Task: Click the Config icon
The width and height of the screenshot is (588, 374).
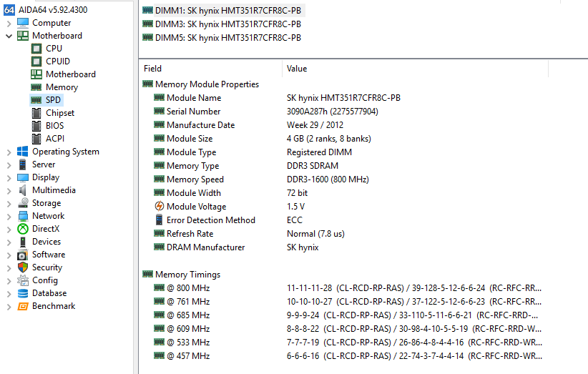Action: pos(22,280)
